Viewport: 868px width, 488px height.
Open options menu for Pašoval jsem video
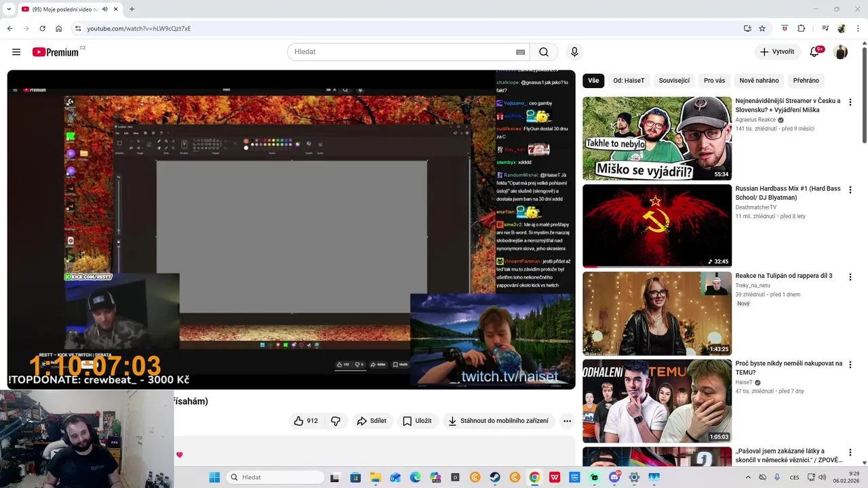(x=850, y=452)
